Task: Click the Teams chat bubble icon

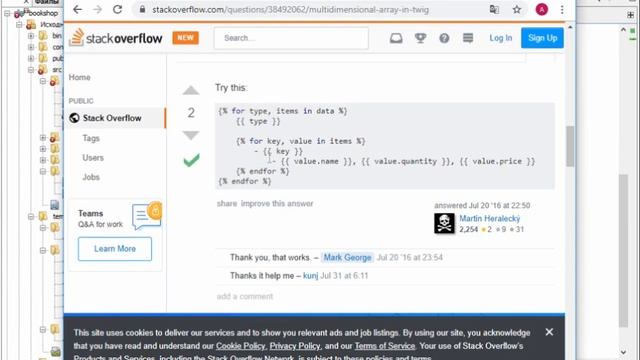Action: point(147,216)
